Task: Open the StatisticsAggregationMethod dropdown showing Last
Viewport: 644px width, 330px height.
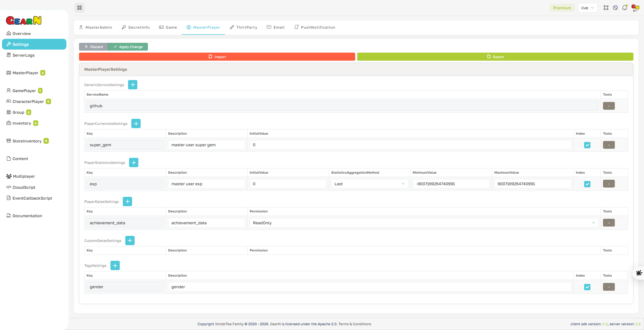Action: click(x=369, y=184)
